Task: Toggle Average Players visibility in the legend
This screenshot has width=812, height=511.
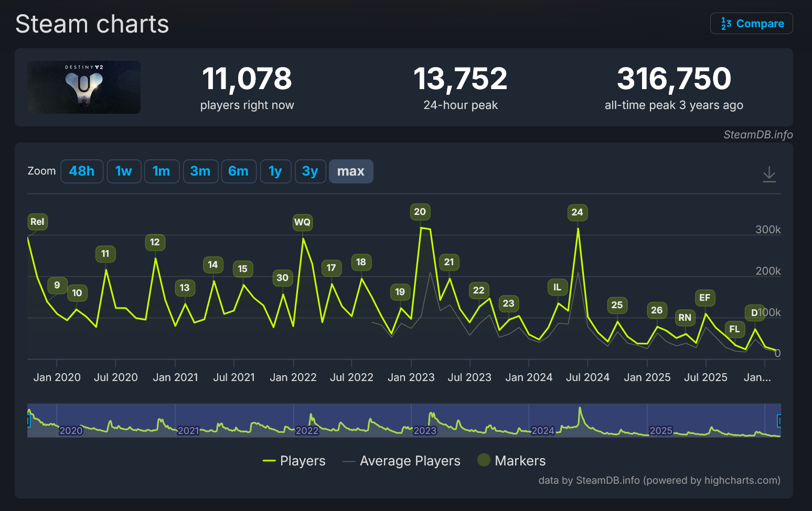Action: [410, 461]
